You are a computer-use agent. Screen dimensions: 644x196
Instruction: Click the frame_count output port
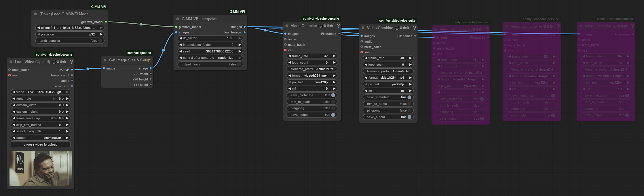pyautogui.click(x=72, y=75)
